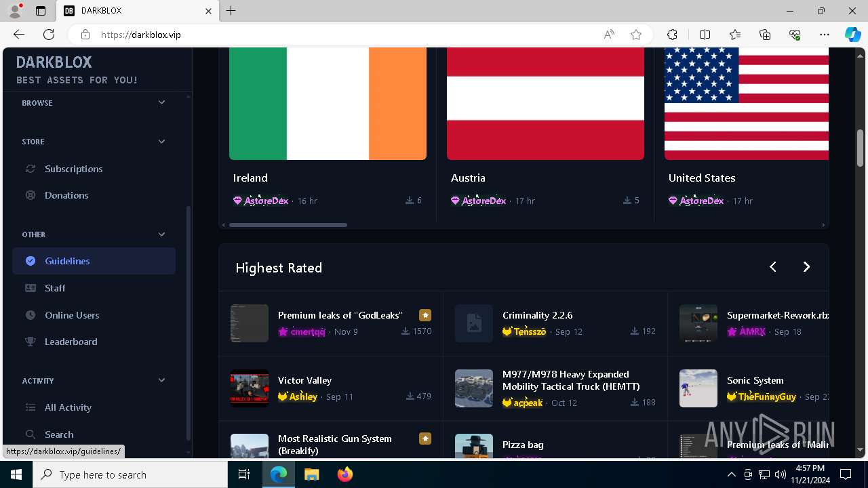868x488 pixels.
Task: Click the Leaderboard trophy icon
Action: tap(31, 342)
